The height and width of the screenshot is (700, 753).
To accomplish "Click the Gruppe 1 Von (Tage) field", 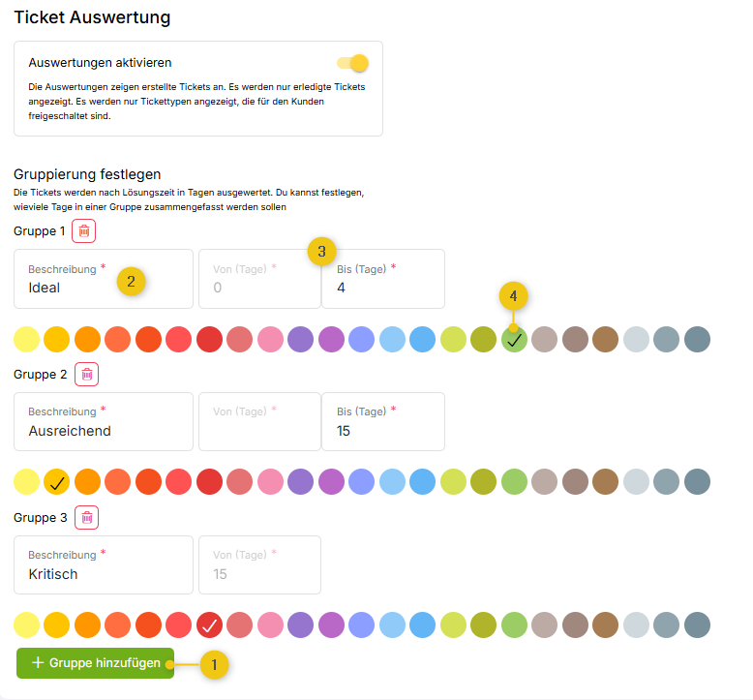I will point(258,288).
